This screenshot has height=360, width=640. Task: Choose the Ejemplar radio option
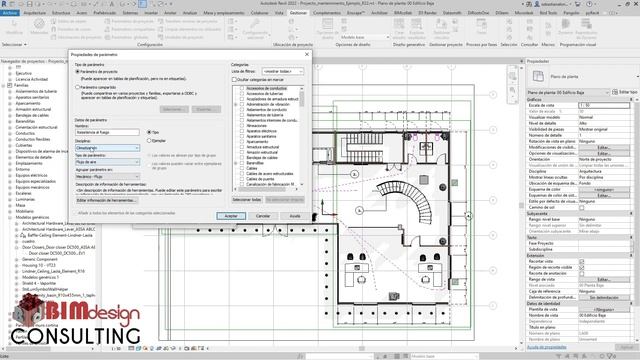click(x=149, y=140)
